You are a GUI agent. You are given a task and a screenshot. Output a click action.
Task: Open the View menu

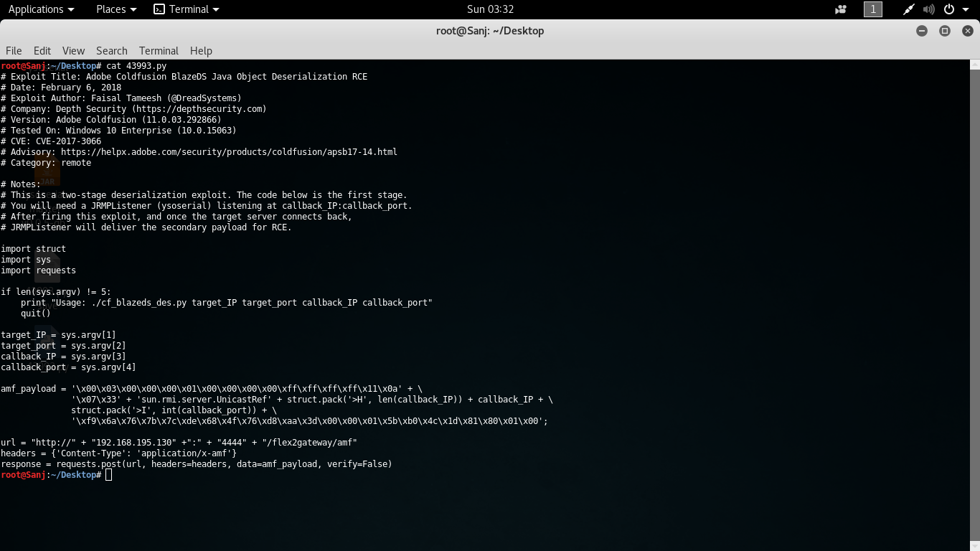[73, 51]
